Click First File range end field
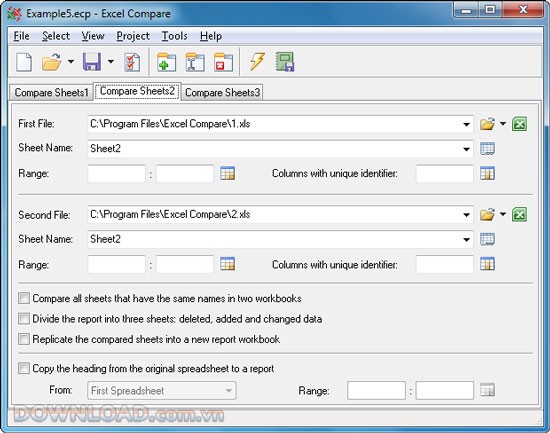Screen dimensions: 550x433 click(185, 174)
